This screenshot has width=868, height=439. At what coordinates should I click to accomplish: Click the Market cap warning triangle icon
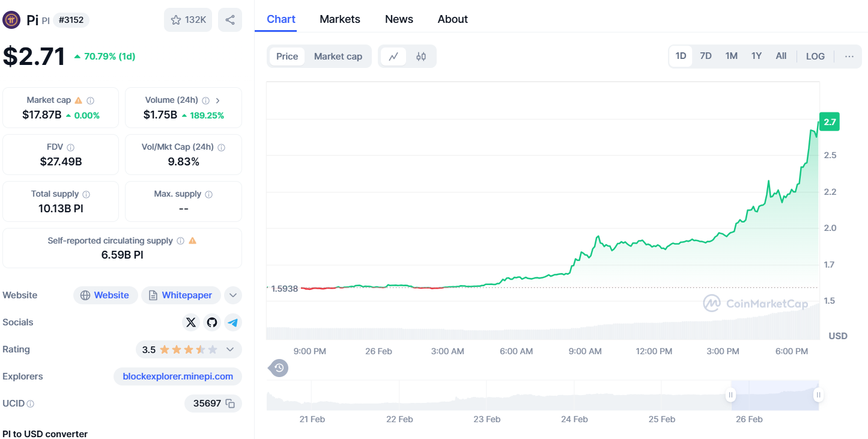[x=79, y=100]
